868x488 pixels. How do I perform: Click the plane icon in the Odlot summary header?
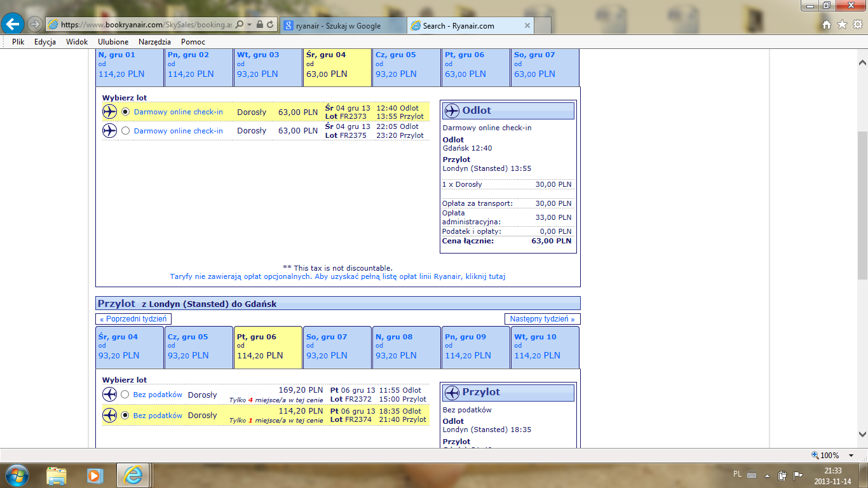tap(452, 111)
